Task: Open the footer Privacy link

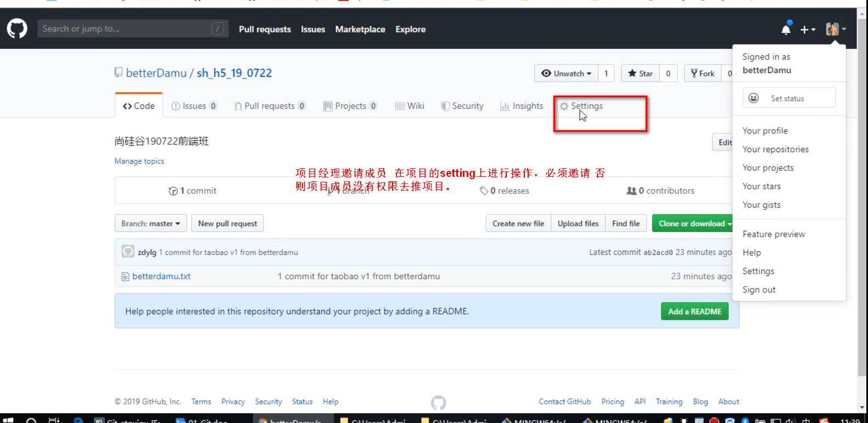Action: [x=233, y=402]
